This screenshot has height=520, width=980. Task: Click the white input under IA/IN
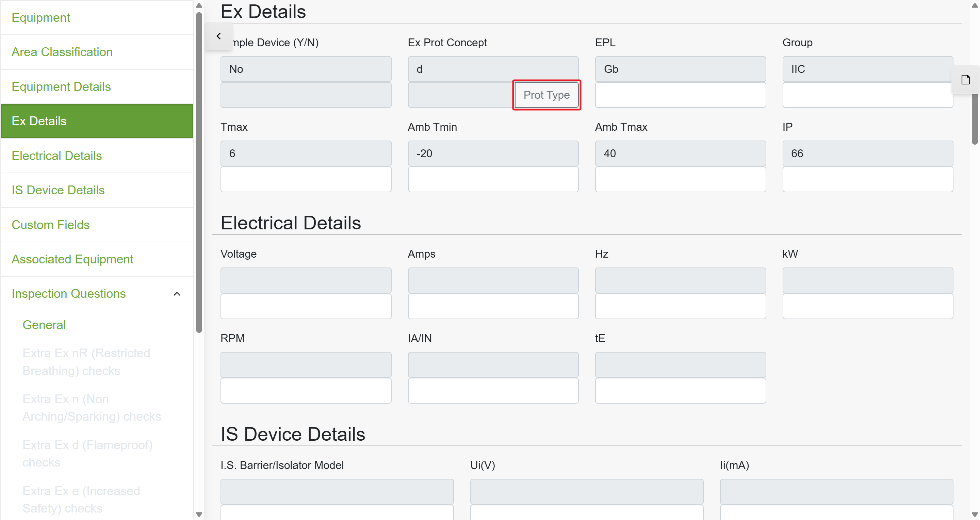pos(493,391)
